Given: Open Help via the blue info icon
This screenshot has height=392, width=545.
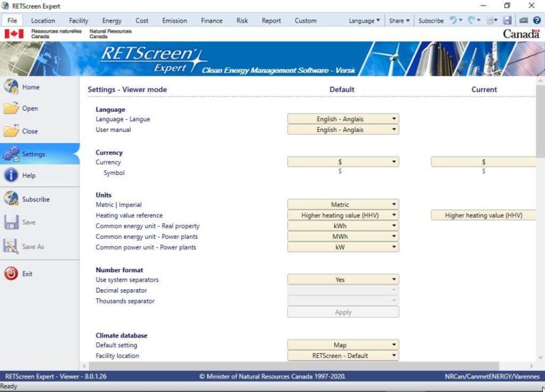Looking at the screenshot, I should pyautogui.click(x=11, y=175).
